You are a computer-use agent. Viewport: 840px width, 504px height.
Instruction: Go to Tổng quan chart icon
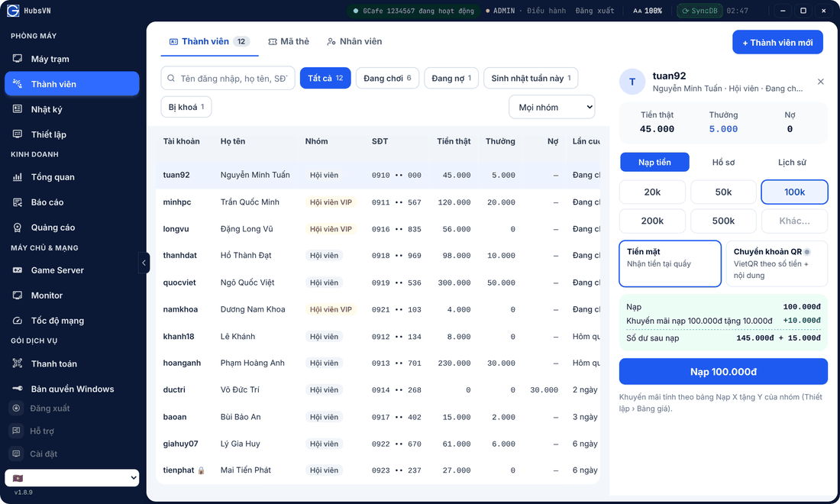(x=17, y=176)
